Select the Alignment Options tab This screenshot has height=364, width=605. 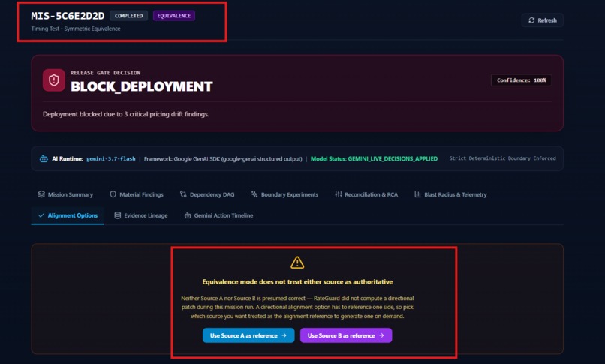tap(68, 215)
